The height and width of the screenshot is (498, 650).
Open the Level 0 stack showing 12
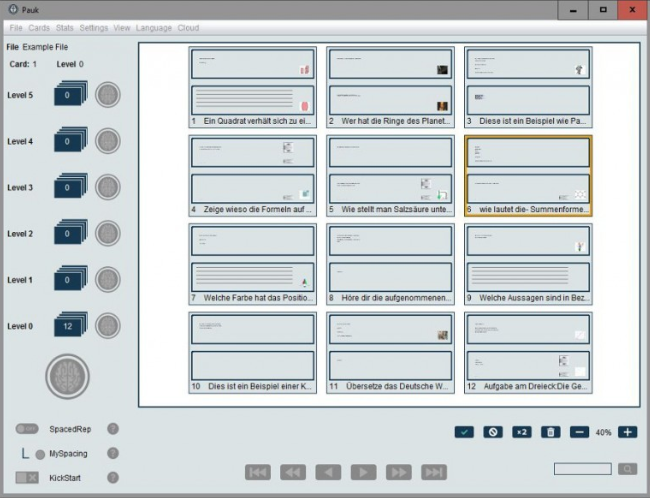pyautogui.click(x=70, y=324)
